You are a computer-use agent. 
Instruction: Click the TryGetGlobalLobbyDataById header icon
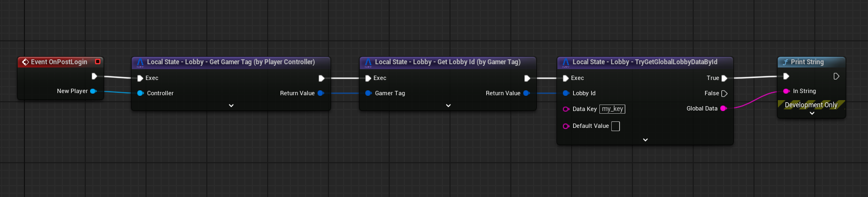tap(565, 63)
